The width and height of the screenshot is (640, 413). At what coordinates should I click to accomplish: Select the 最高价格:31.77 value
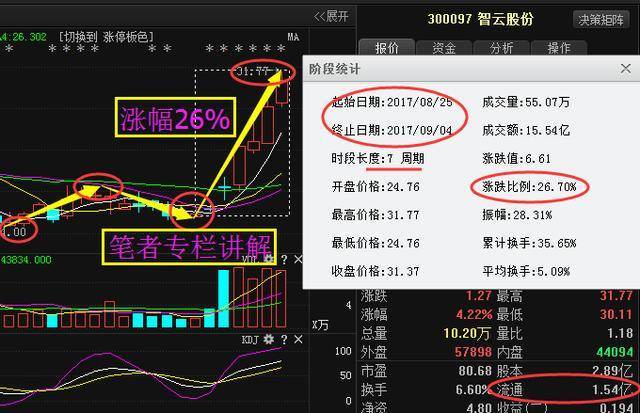click(x=376, y=215)
